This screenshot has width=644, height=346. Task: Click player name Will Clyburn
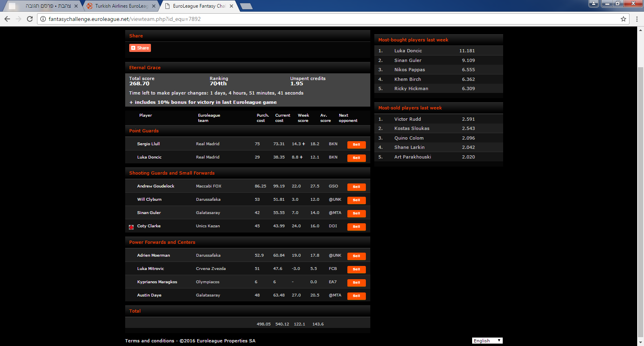(x=149, y=199)
